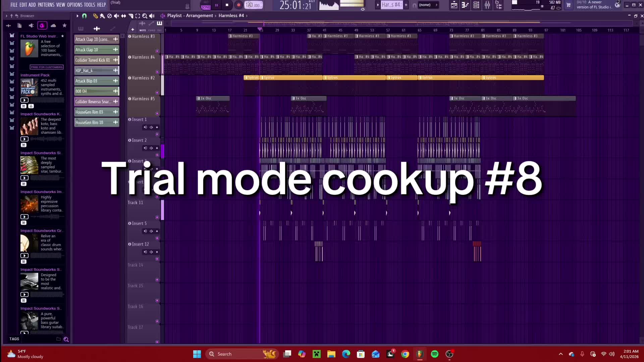Select the Delete tool in playlist toolbar
644x362 pixels.
pyautogui.click(x=109, y=16)
